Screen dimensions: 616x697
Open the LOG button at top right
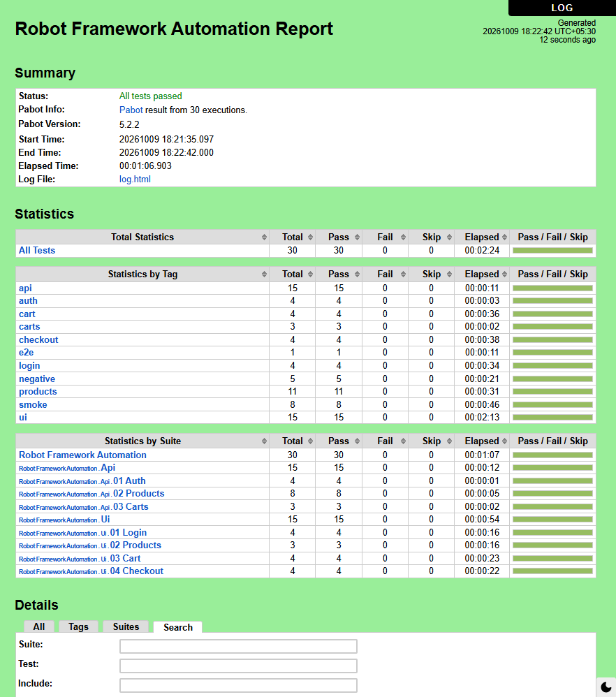click(x=562, y=8)
